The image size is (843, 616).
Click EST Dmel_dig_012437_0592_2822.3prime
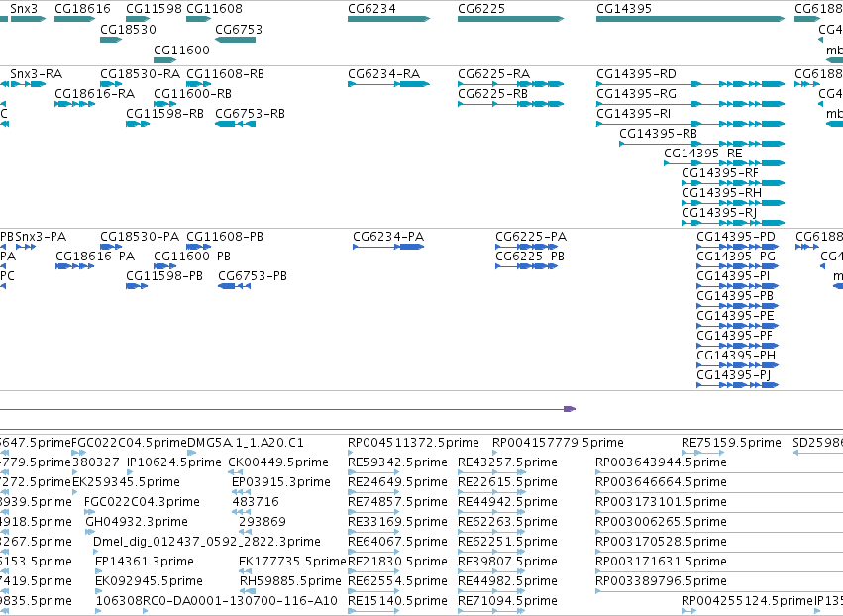coord(207,542)
